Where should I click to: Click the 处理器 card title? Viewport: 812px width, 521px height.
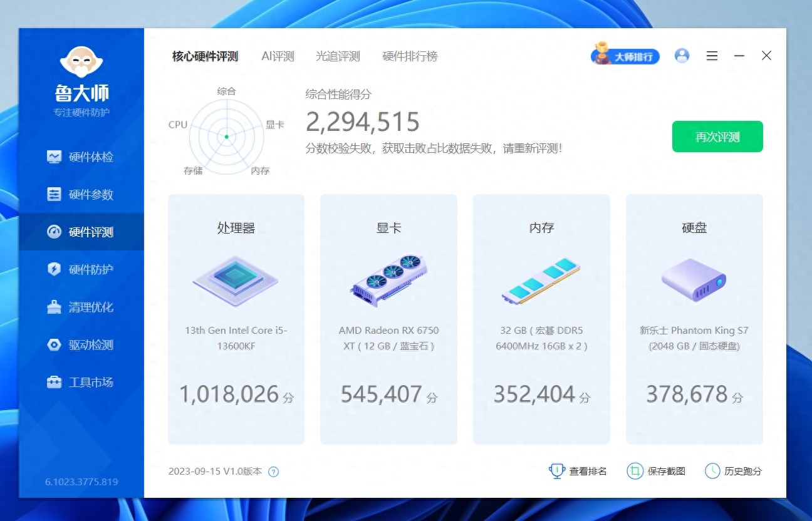[236, 228]
